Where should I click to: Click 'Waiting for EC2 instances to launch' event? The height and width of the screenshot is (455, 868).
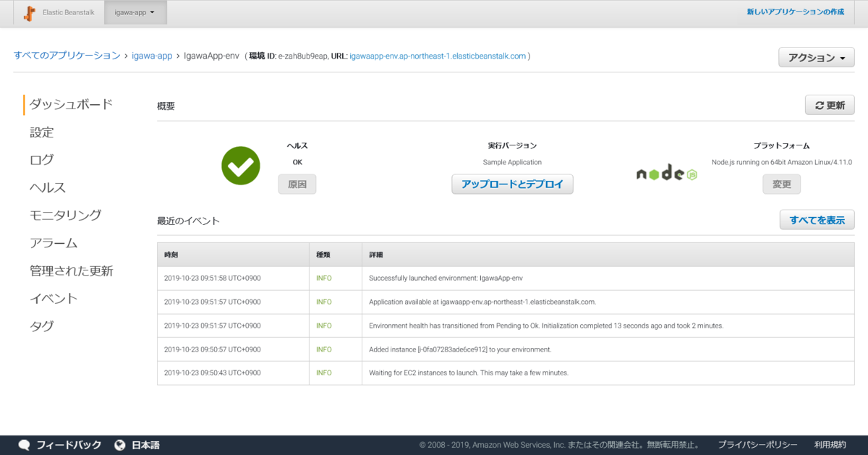tap(469, 373)
